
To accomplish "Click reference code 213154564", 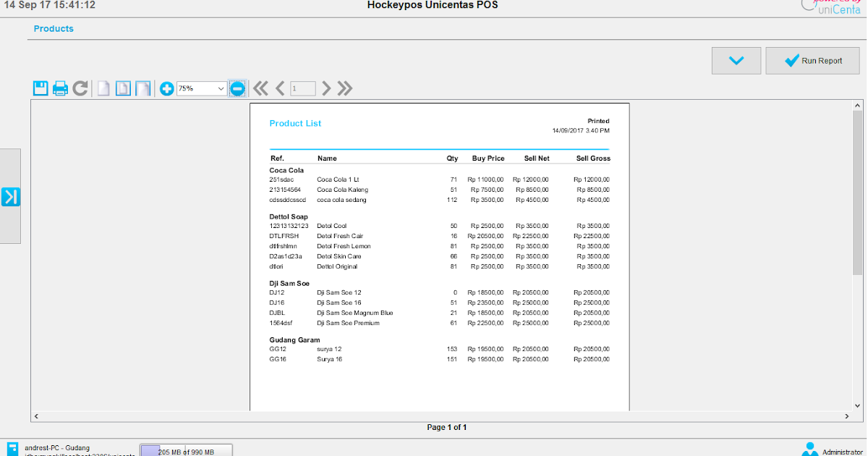I will [x=284, y=190].
